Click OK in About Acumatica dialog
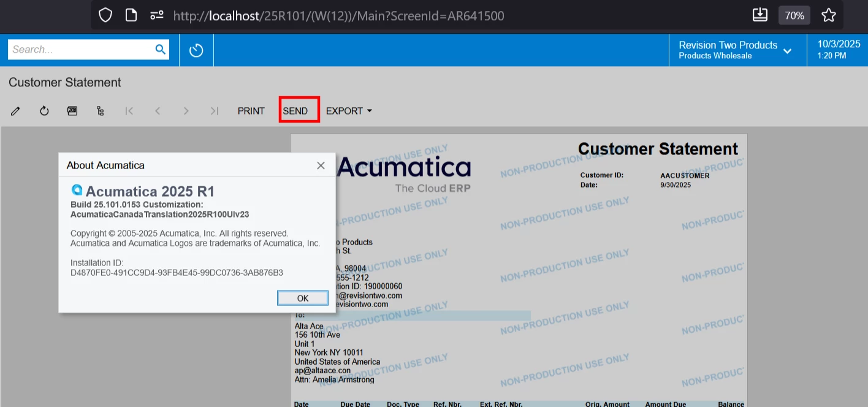Image resolution: width=868 pixels, height=407 pixels. (x=303, y=298)
